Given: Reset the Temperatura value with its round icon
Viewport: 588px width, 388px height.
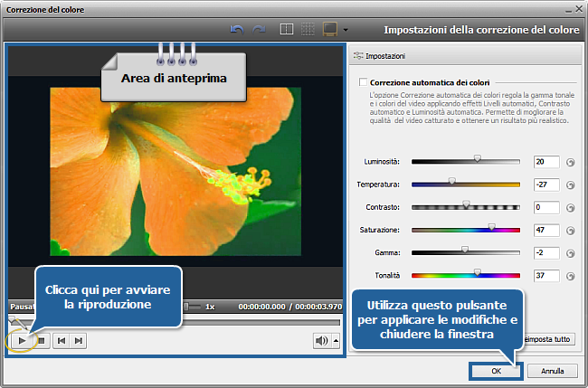Looking at the screenshot, I should click(x=571, y=185).
